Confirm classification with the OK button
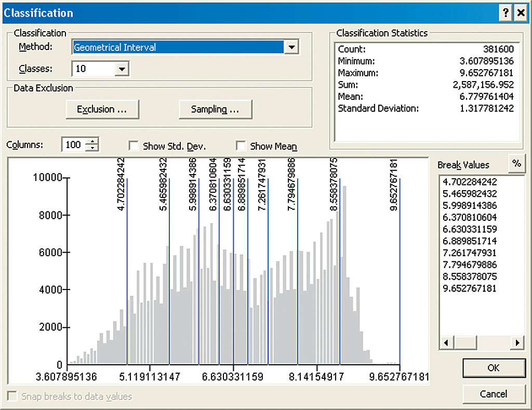This screenshot has height=410, width=532. [494, 368]
